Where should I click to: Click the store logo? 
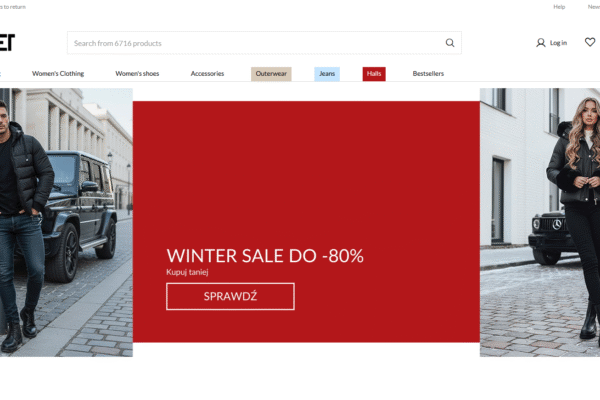tap(8, 42)
